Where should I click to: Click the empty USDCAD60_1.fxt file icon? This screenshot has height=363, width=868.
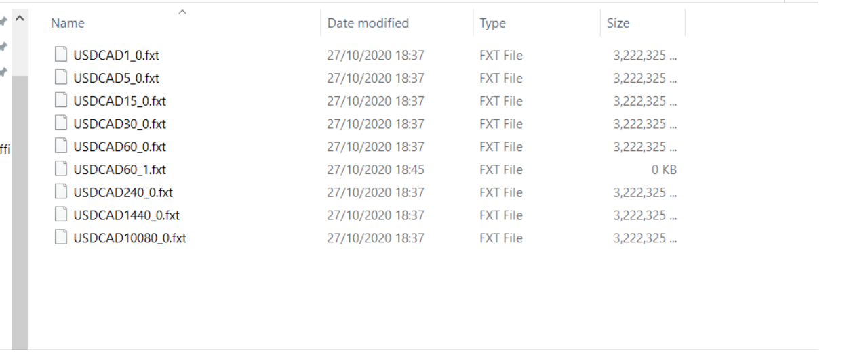(62, 169)
